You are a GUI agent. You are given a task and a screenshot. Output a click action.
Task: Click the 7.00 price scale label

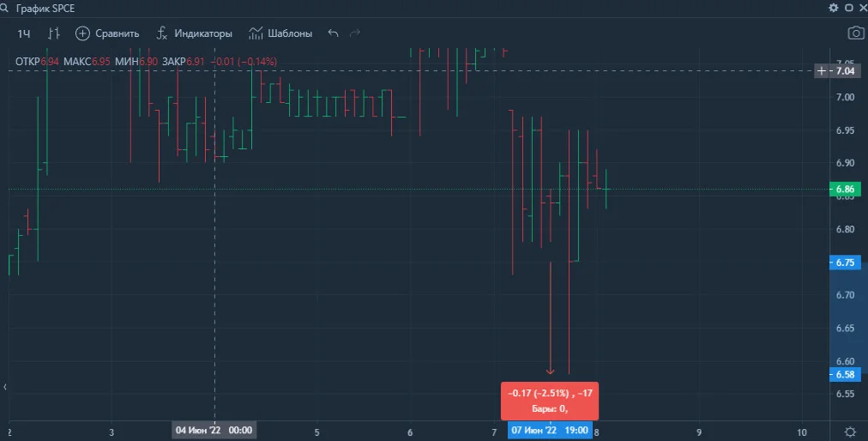point(845,97)
